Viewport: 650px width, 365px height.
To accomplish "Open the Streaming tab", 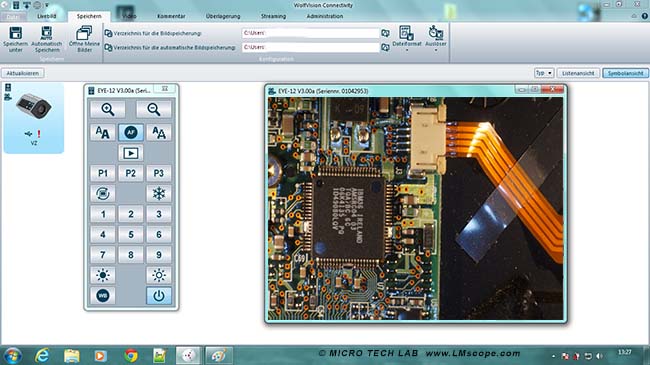I will [273, 16].
